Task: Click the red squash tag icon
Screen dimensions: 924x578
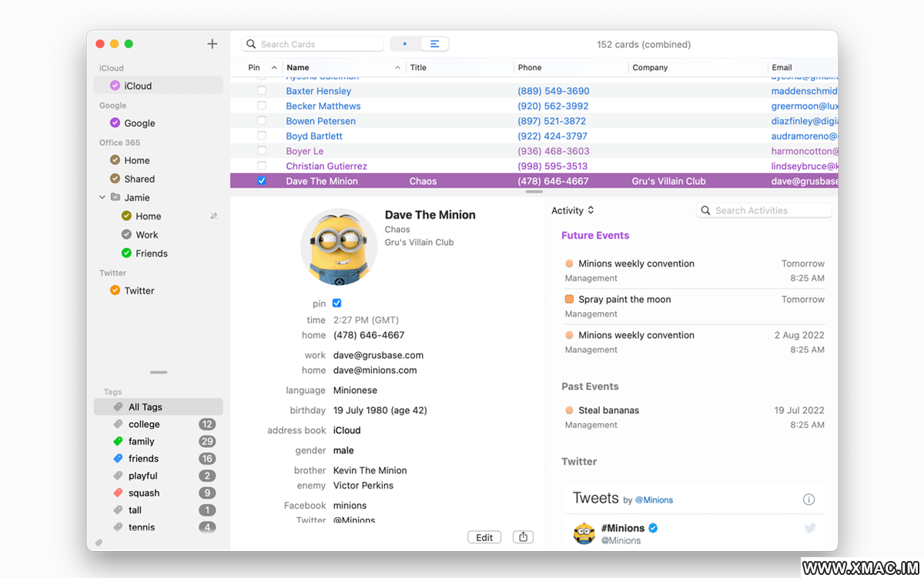Action: pos(118,492)
